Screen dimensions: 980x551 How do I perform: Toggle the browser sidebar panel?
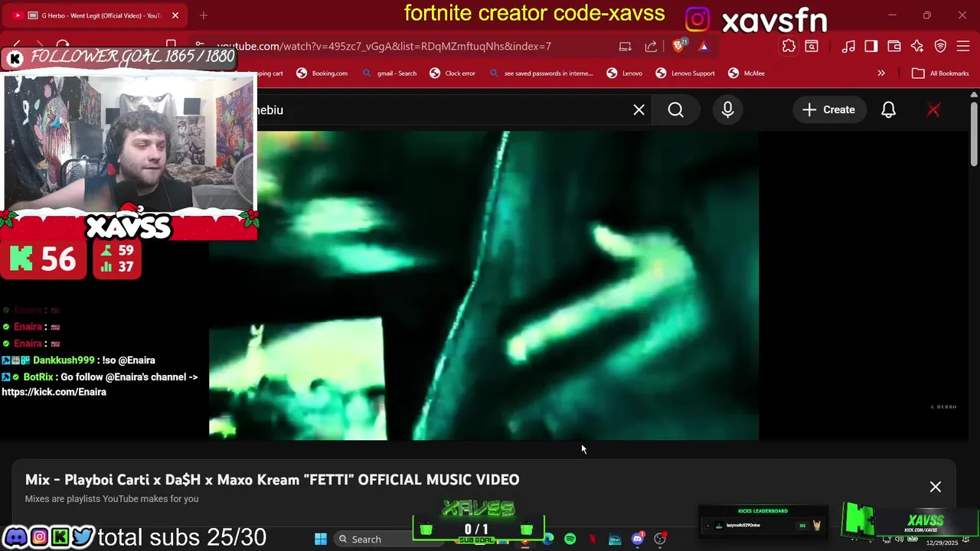tap(871, 47)
